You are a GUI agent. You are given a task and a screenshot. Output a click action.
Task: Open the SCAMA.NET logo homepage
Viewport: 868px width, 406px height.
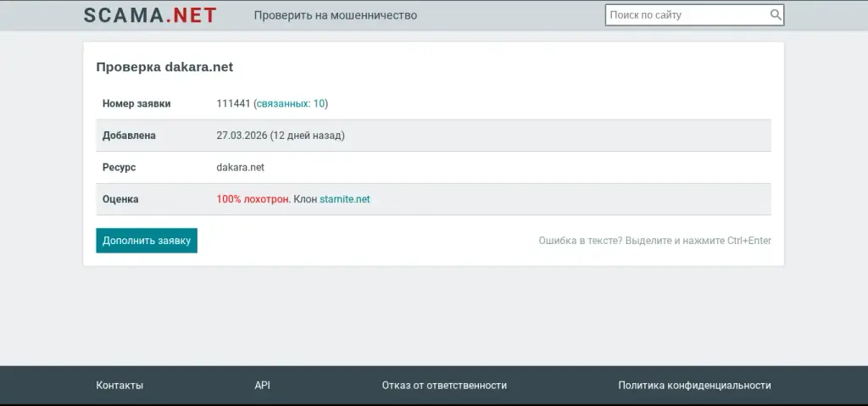tap(150, 15)
